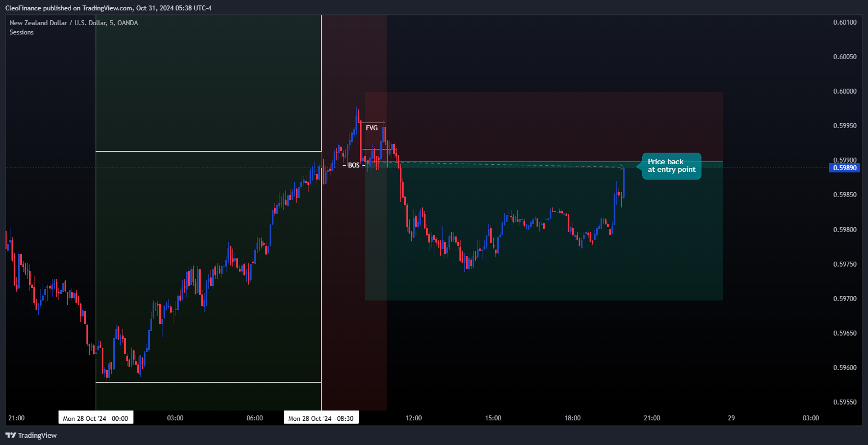Click the current price tag 0.59890
Viewport: 868px width, 445px height.
pos(845,168)
